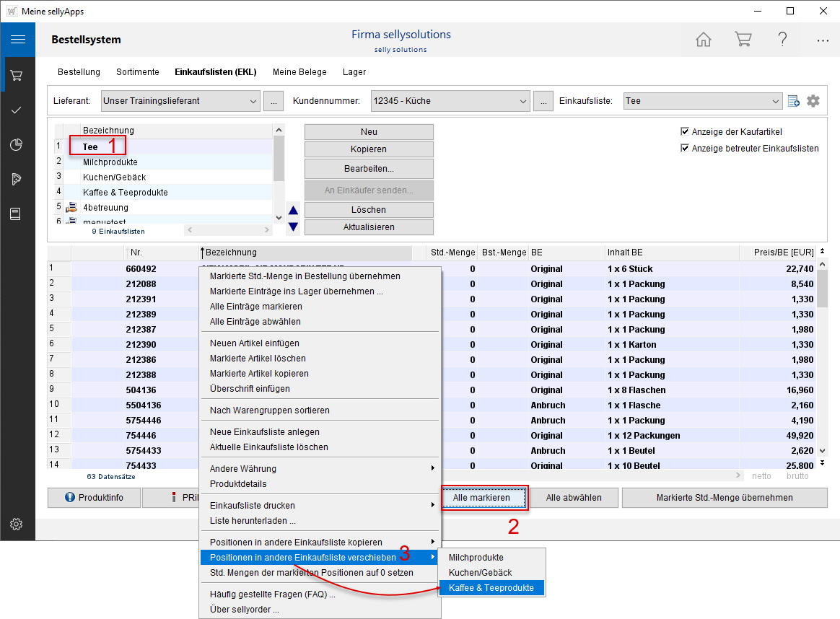The height and width of the screenshot is (619, 840).
Task: Expand the Lieferant dropdown
Action: coord(253,101)
